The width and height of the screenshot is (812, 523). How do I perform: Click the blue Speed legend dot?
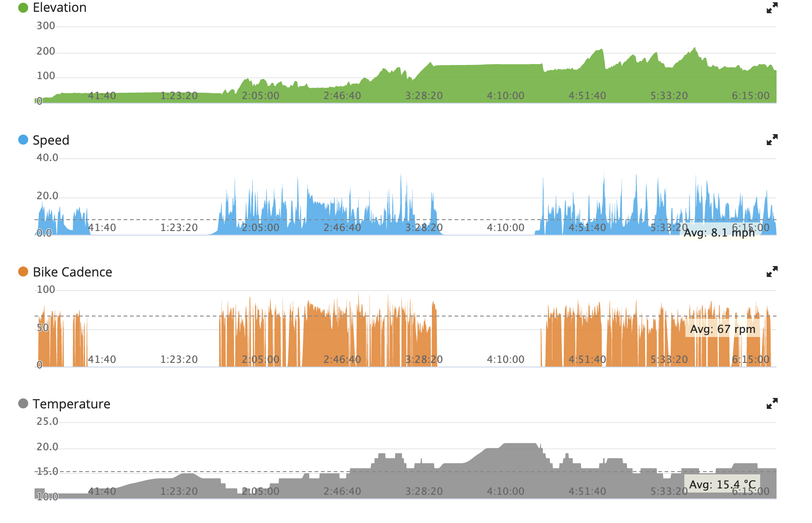pos(23,140)
